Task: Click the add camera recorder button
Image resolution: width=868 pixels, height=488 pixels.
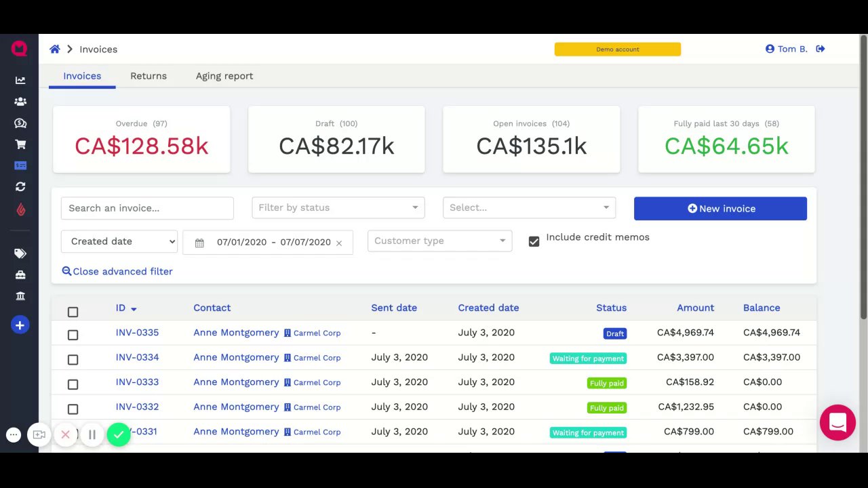Action: click(x=39, y=435)
